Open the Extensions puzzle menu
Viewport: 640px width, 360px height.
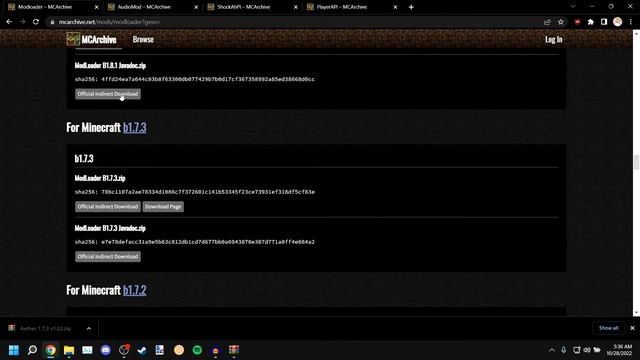click(x=591, y=22)
